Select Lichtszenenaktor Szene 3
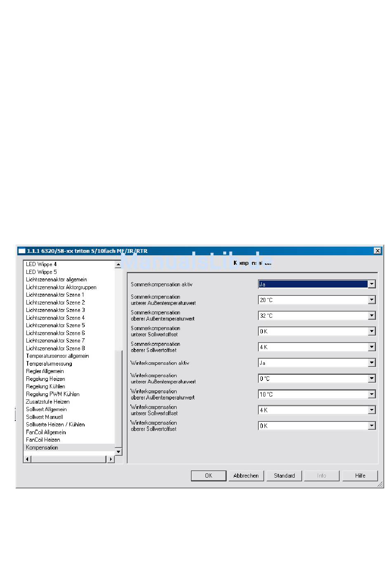Viewport: 392px width, 566px height. [x=55, y=310]
